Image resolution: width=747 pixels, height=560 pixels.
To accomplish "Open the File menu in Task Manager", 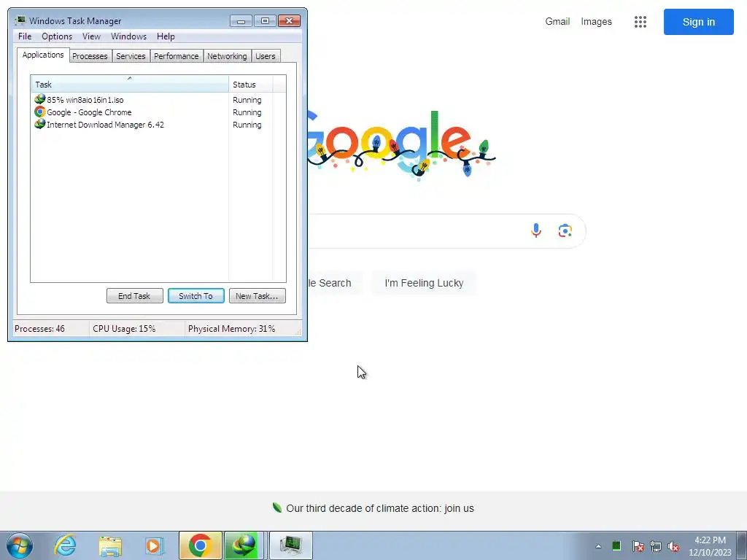I will 25,36.
